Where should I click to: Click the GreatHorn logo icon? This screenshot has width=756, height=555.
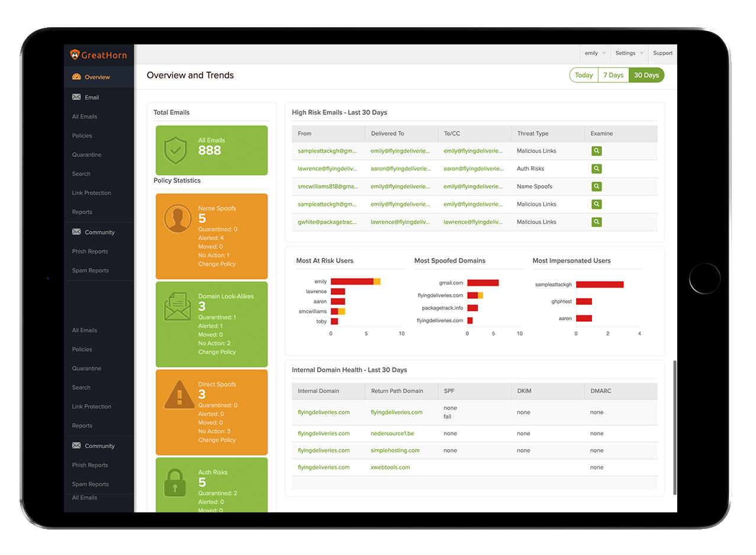(x=75, y=54)
